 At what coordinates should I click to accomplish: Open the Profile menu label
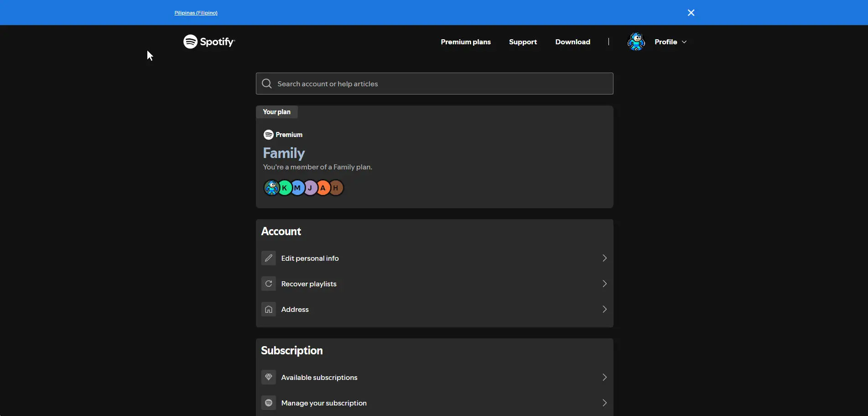[x=665, y=42]
